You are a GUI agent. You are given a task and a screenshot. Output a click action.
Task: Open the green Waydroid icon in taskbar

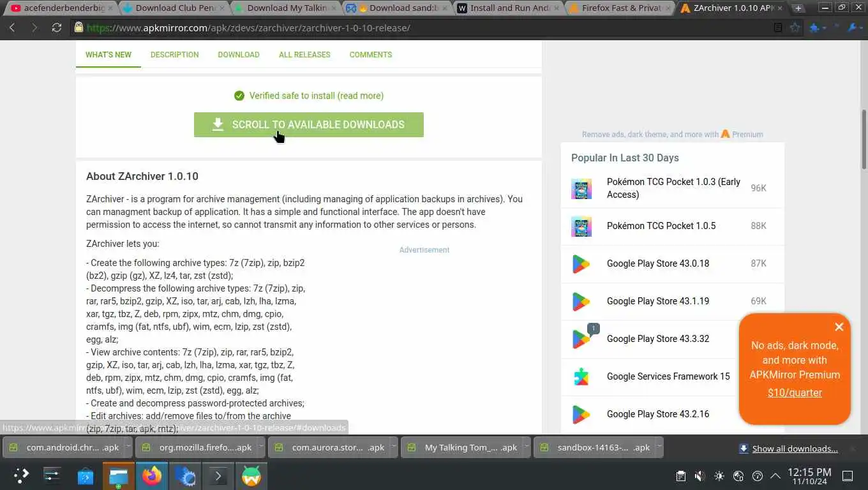(x=251, y=476)
